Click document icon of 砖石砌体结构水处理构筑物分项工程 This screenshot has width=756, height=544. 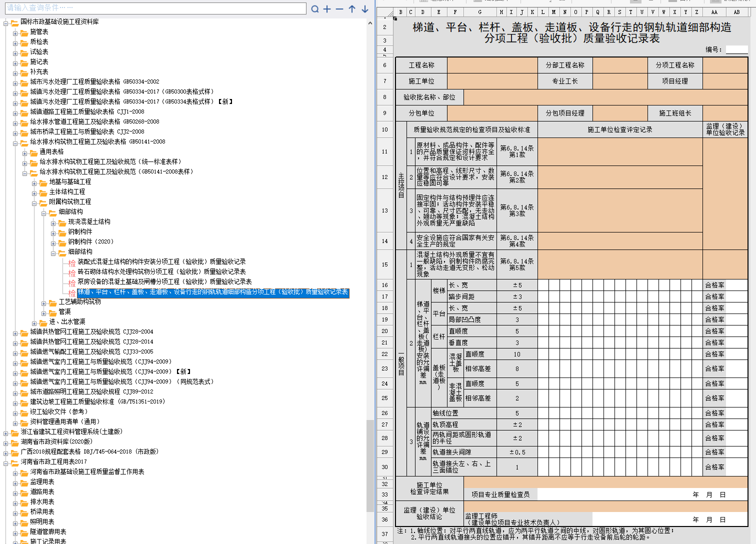coord(72,272)
